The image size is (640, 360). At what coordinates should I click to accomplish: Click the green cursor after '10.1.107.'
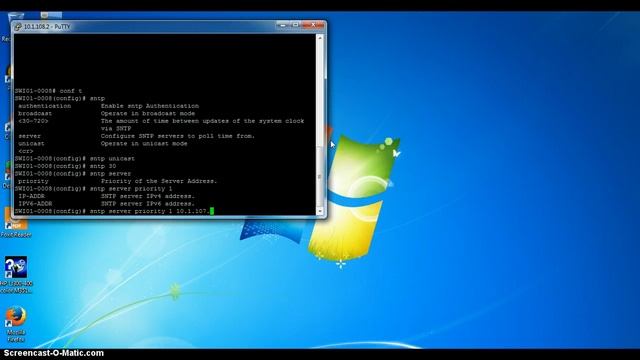212,211
